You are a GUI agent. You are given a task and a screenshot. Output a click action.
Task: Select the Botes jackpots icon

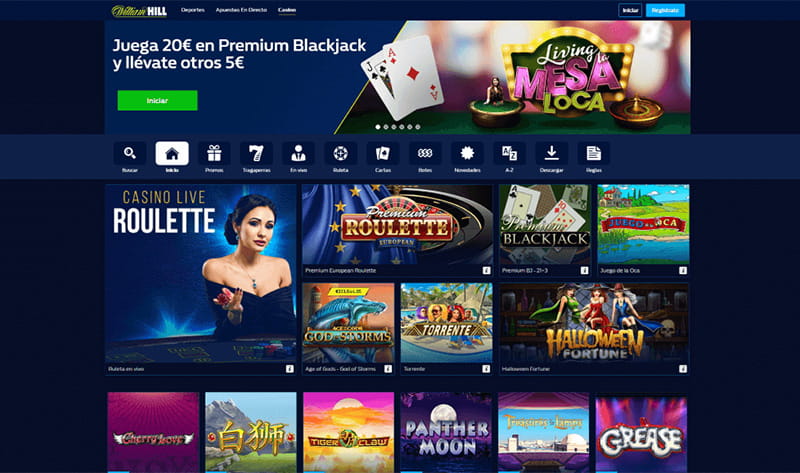point(425,153)
